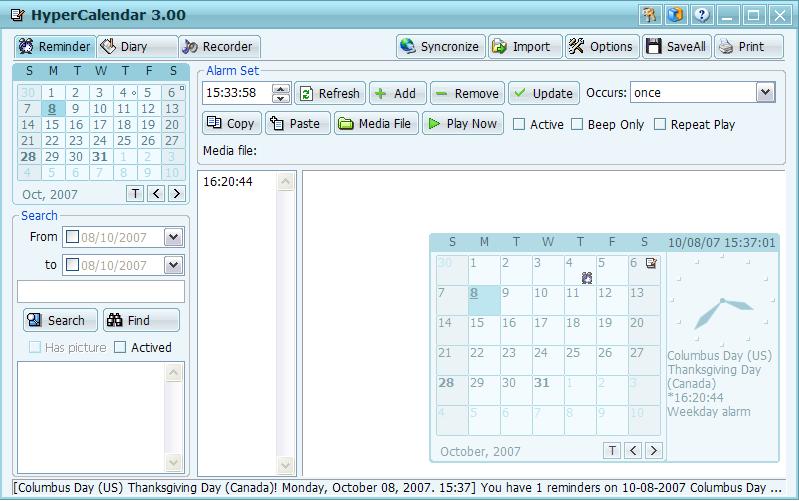Enable the Active checkbox
The width and height of the screenshot is (799, 501).
point(519,125)
